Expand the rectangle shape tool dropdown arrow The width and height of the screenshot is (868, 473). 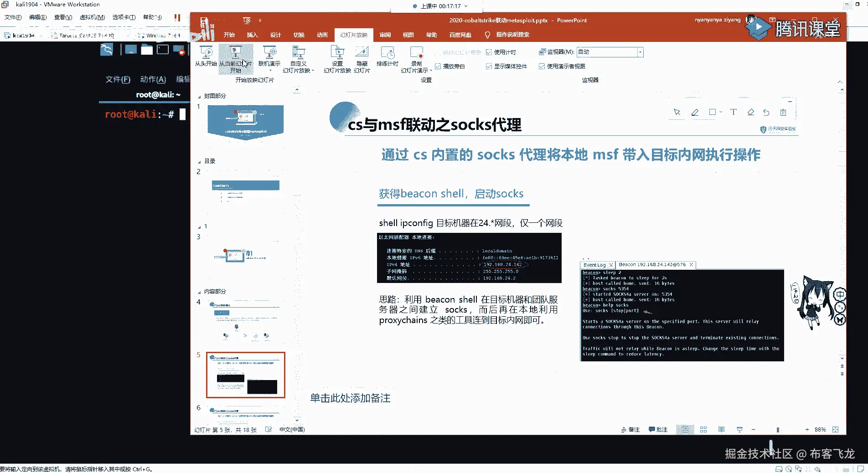721,112
